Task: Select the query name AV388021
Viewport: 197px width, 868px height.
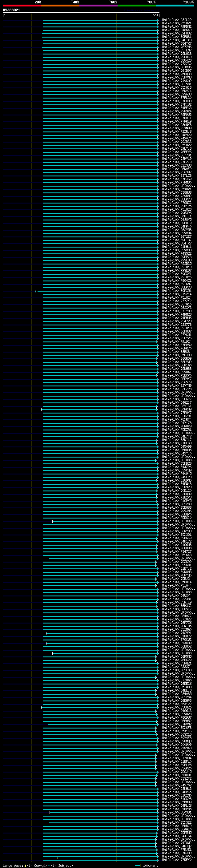Action: (x=11, y=10)
